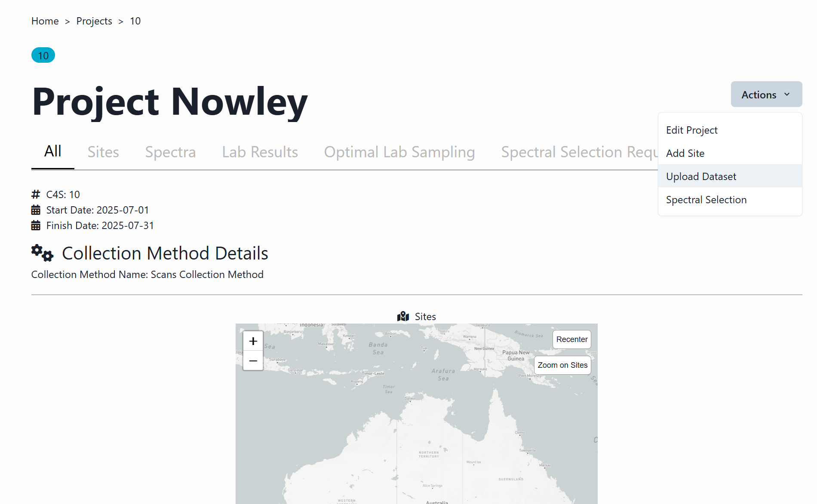The image size is (817, 504).
Task: Click Zoom on Sites button
Action: click(562, 365)
